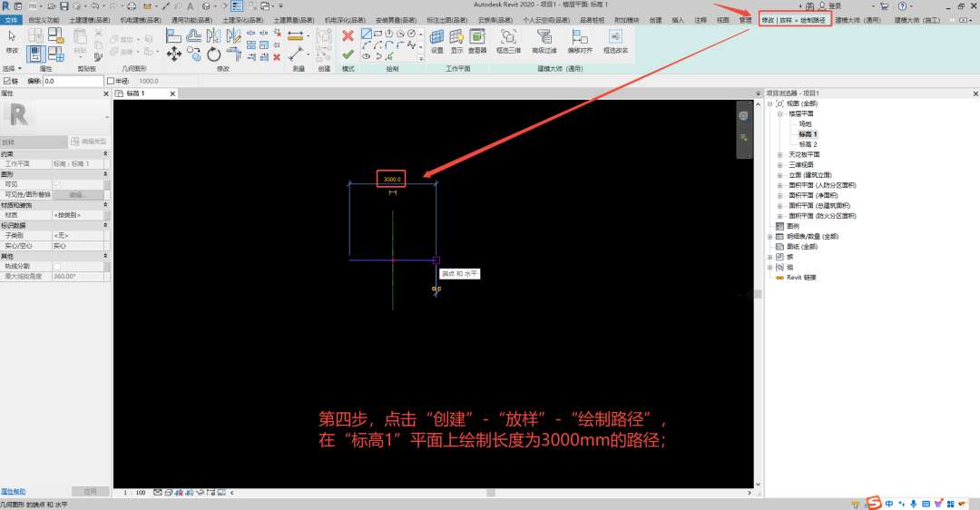The height and width of the screenshot is (510, 980).
Task: Expand the 天花板平面 tree node
Action: click(780, 155)
